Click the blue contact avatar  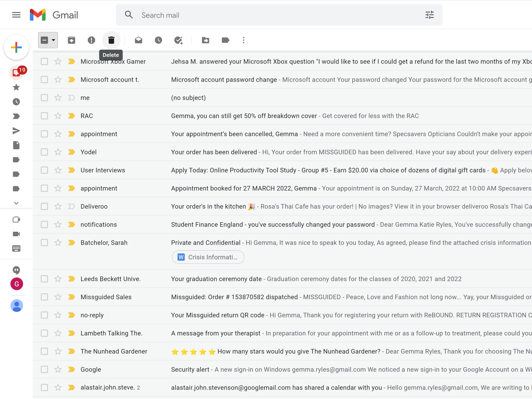17,306
